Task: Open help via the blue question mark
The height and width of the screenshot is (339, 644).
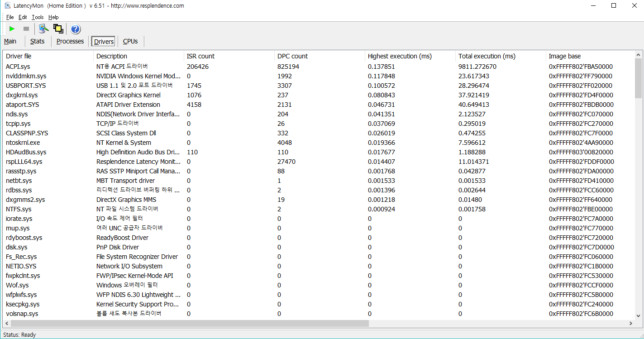Action: point(76,29)
